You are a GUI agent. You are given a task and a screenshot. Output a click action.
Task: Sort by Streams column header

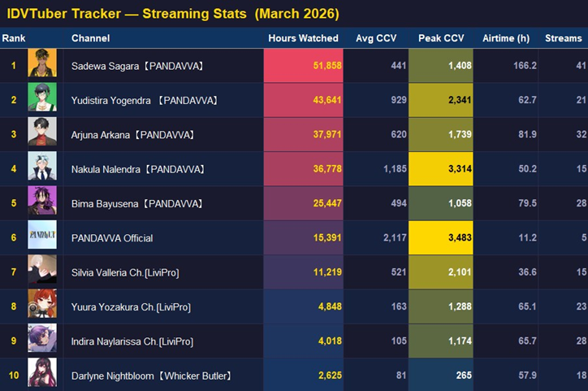pyautogui.click(x=564, y=38)
